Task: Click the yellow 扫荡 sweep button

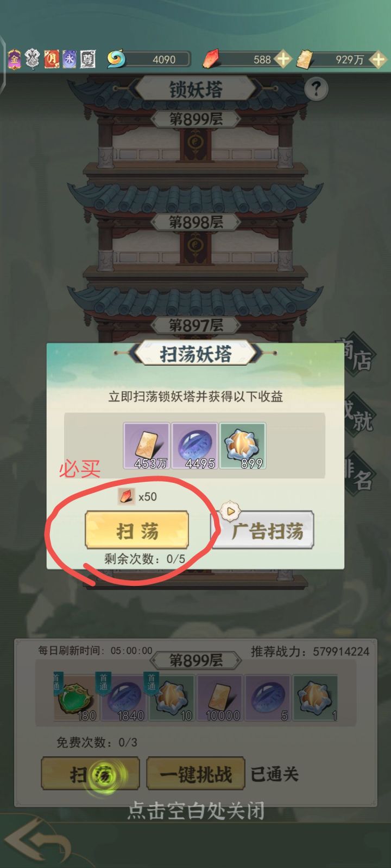Action: point(137,530)
